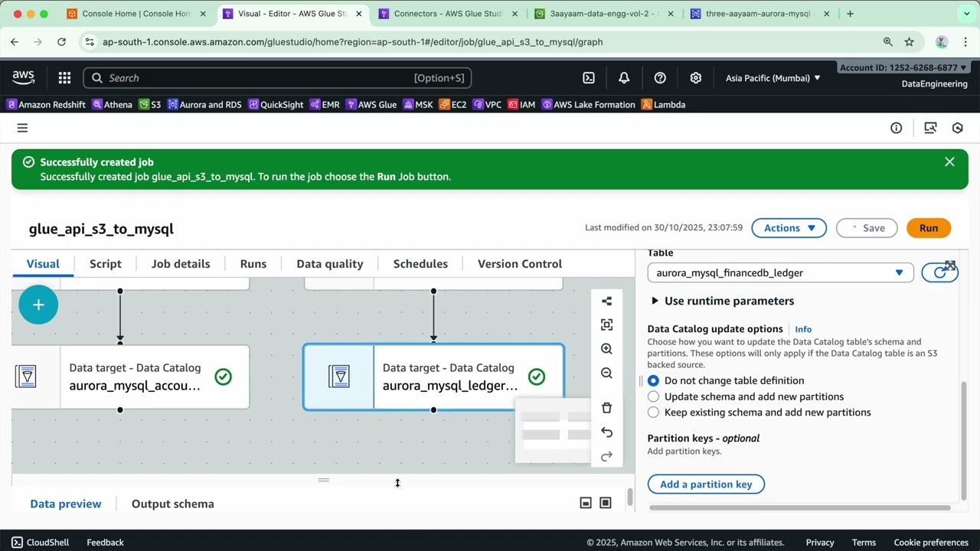
Task: Open the Privacy link
Action: tap(820, 542)
